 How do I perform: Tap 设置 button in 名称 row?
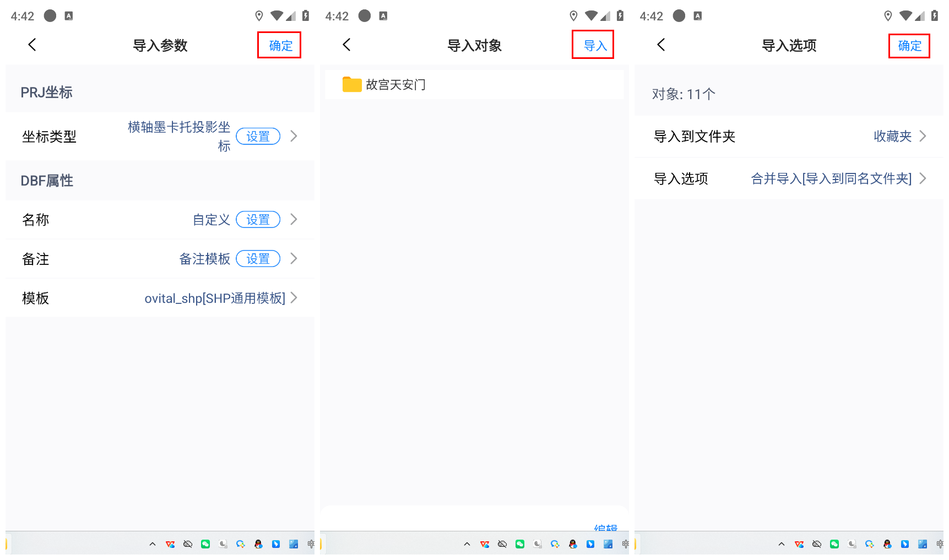pos(258,219)
